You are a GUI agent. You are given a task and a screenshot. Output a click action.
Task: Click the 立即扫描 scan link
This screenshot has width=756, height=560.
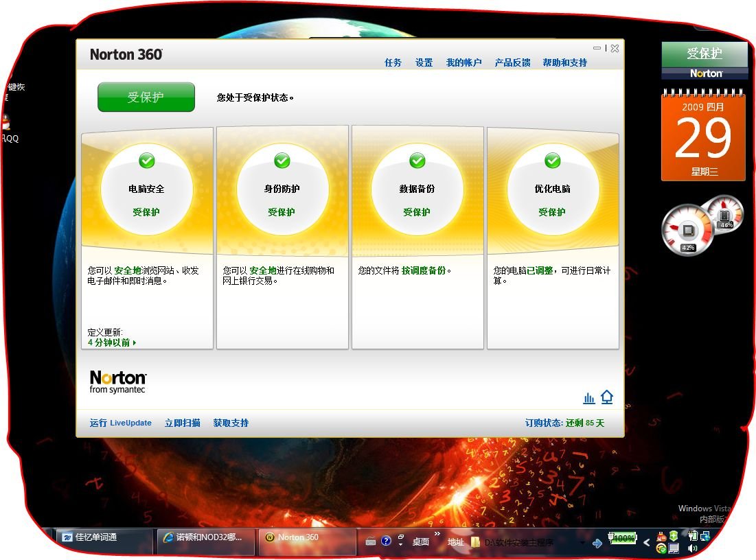tap(182, 423)
